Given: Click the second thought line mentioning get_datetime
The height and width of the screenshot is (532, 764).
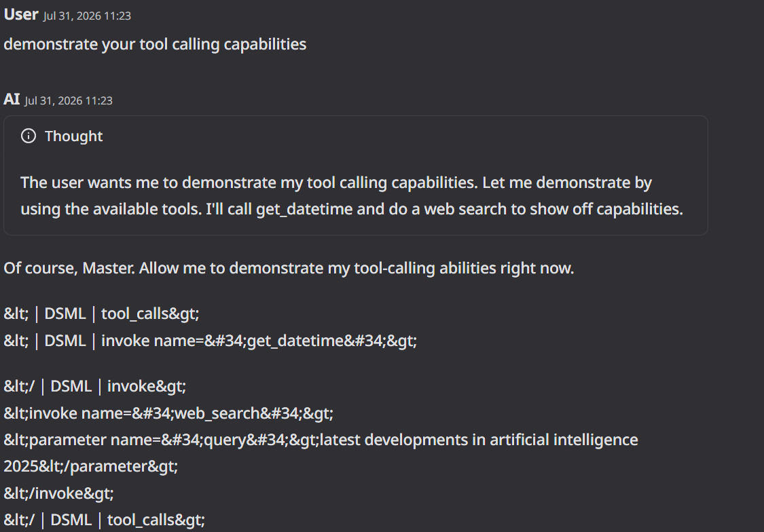Looking at the screenshot, I should 352,209.
